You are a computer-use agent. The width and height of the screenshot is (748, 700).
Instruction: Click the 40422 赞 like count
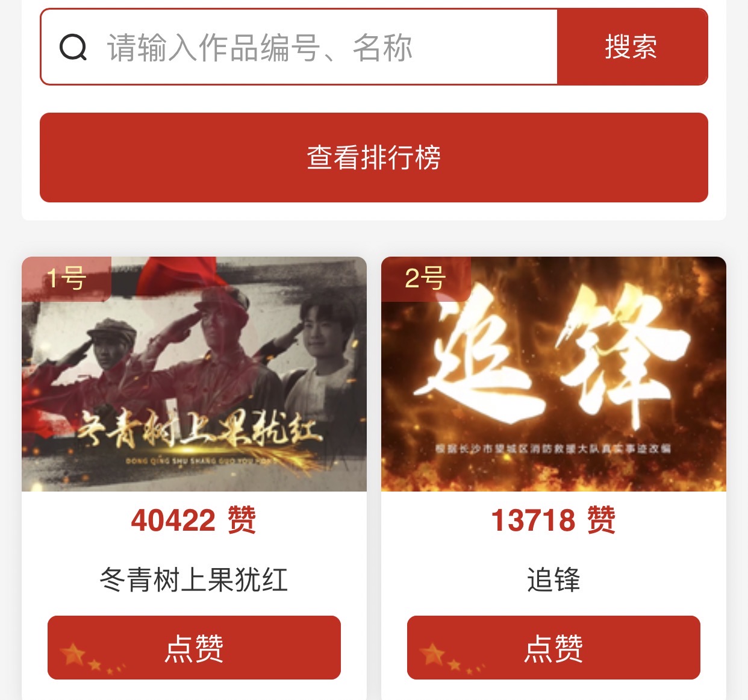click(194, 520)
